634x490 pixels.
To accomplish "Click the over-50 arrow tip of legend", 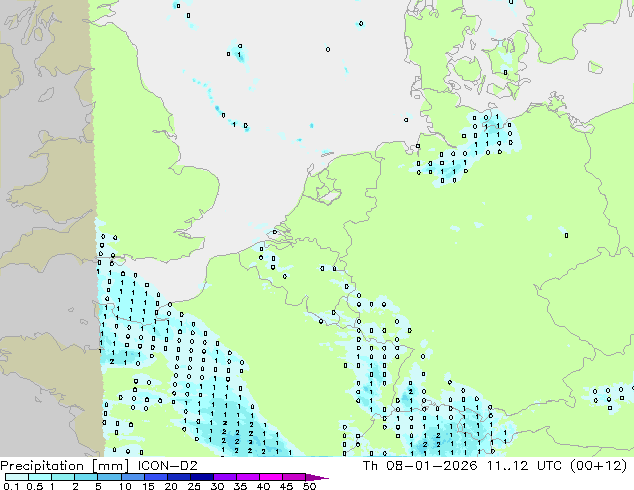I will pos(317,477).
